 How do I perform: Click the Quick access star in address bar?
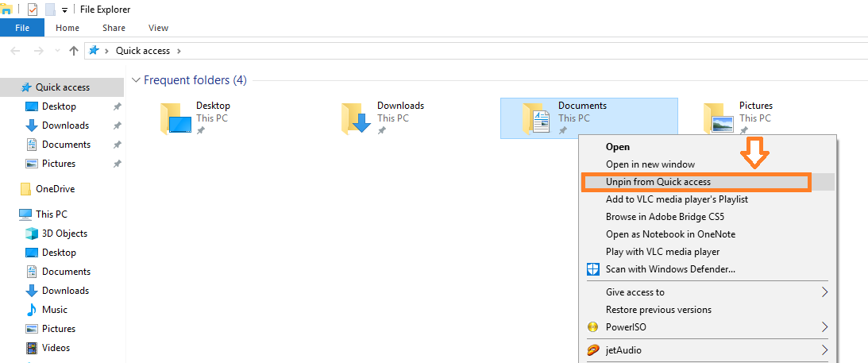tap(95, 50)
